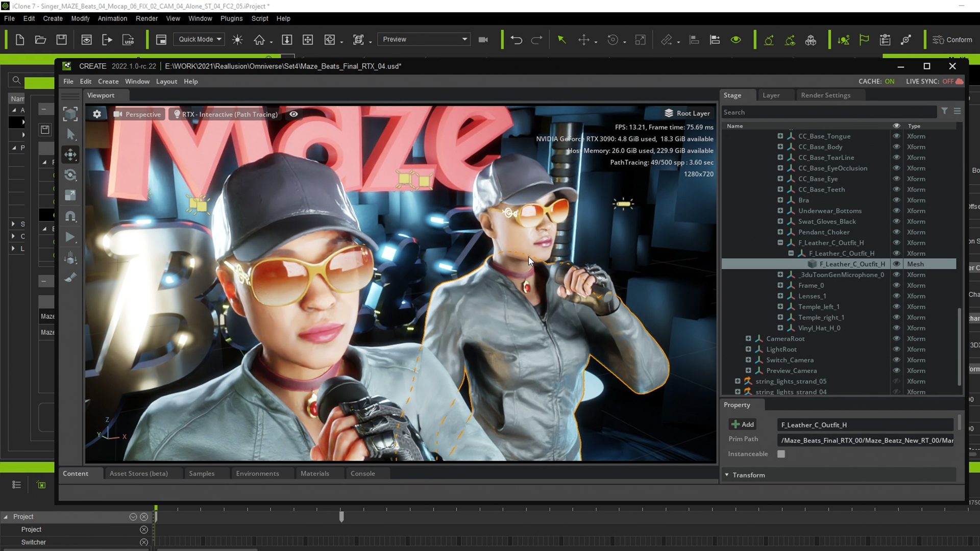Switch to the Render Settings tab

pos(825,95)
